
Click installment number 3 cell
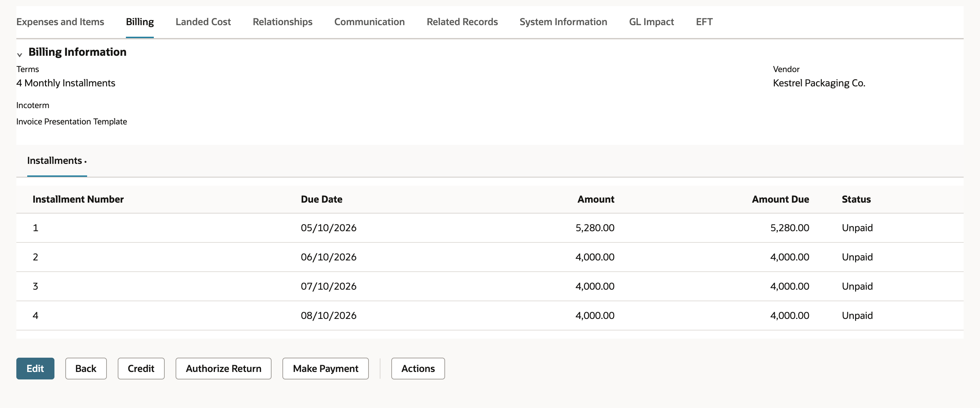click(x=35, y=286)
